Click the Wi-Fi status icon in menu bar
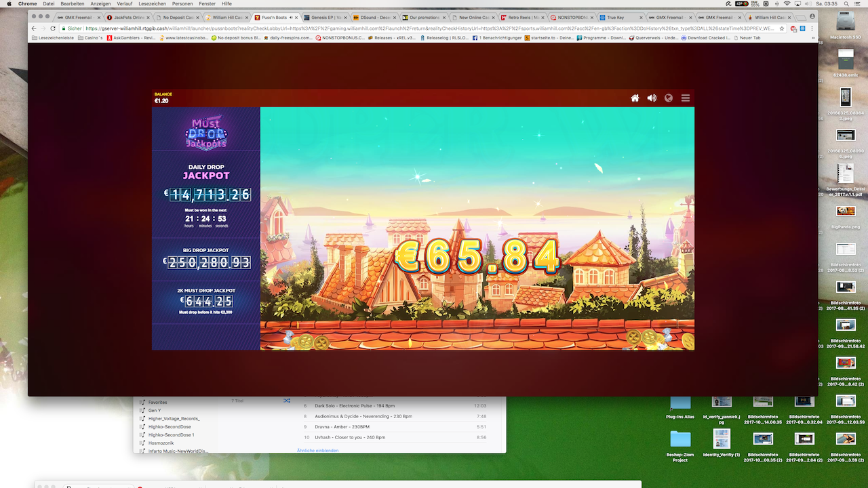Image resolution: width=868 pixels, height=488 pixels. click(787, 3)
